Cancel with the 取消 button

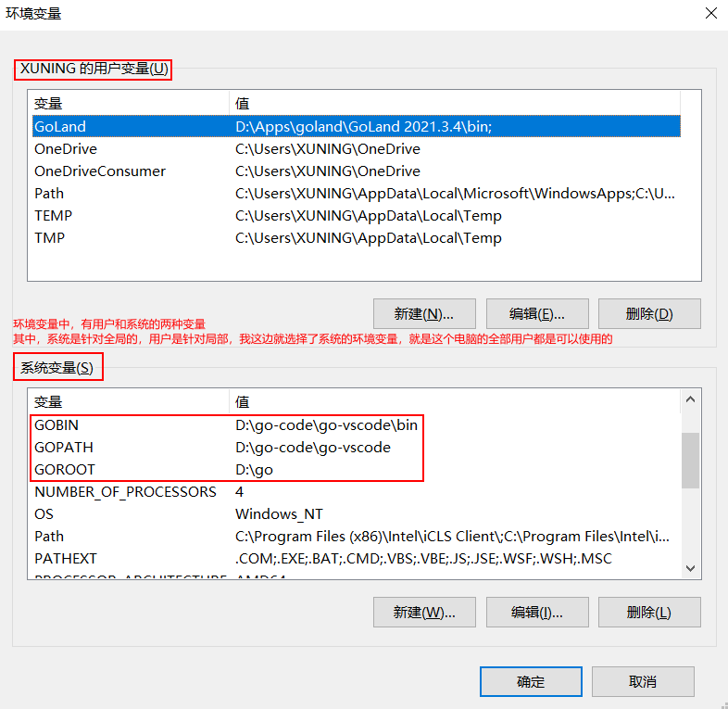pos(643,681)
